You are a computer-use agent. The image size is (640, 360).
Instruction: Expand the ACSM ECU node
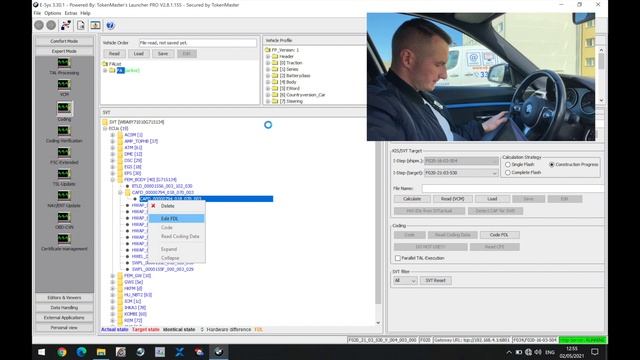[x=113, y=135]
